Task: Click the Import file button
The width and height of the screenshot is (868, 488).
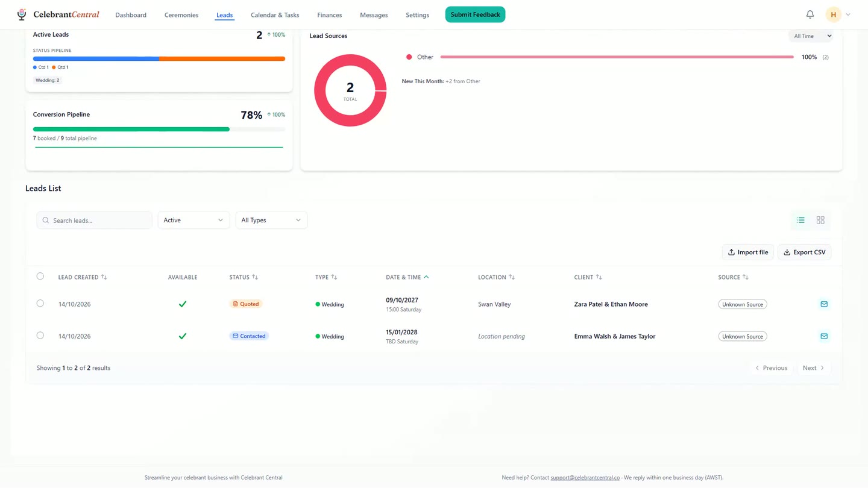Action: point(748,252)
